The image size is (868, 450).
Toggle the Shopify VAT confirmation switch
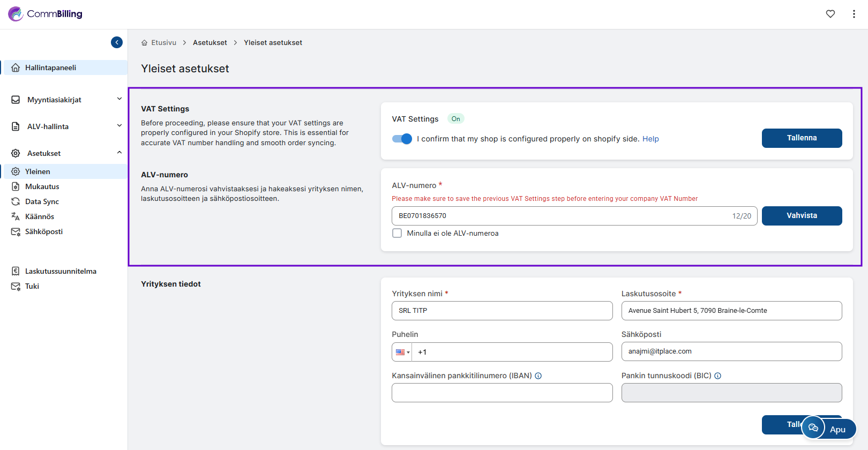[402, 139]
